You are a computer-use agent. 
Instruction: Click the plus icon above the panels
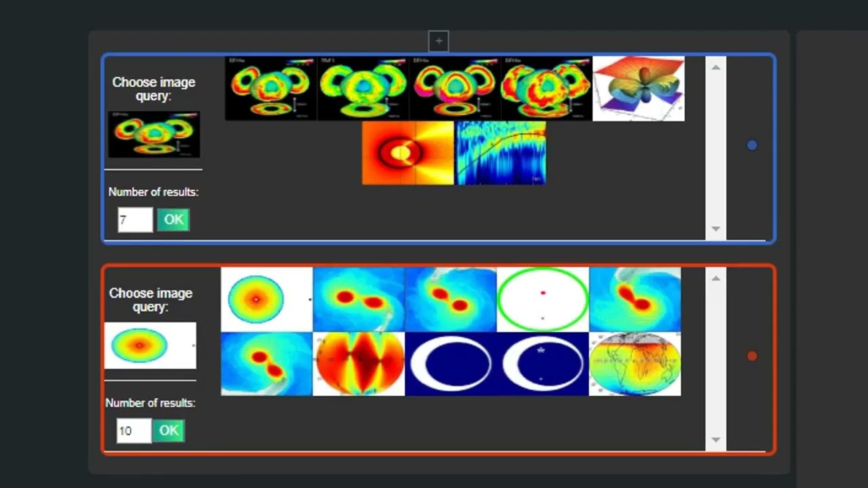(439, 41)
